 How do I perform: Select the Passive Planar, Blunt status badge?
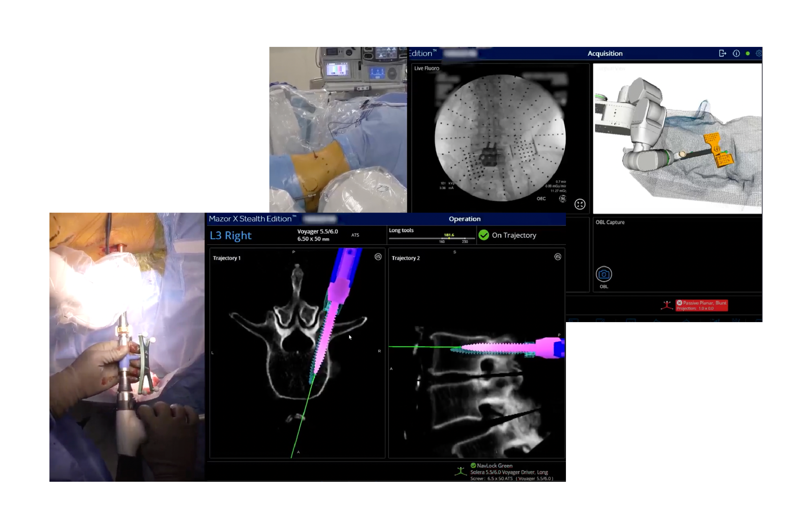coord(702,305)
